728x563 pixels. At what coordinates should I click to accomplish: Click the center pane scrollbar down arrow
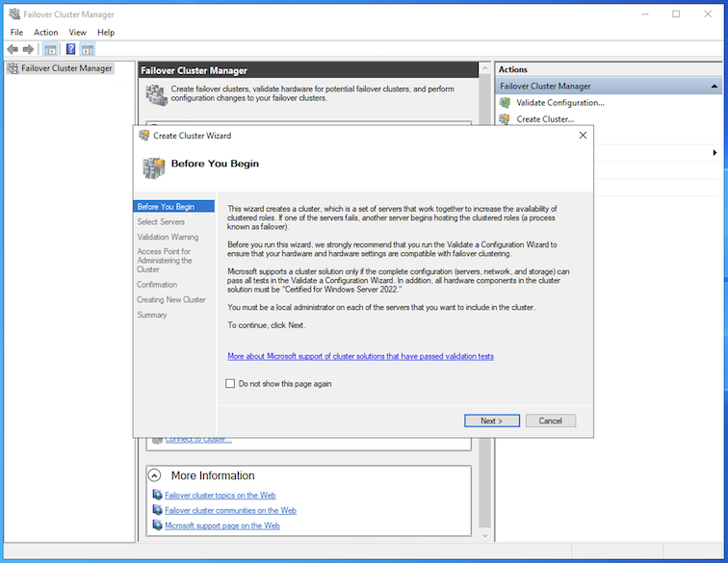pyautogui.click(x=484, y=536)
